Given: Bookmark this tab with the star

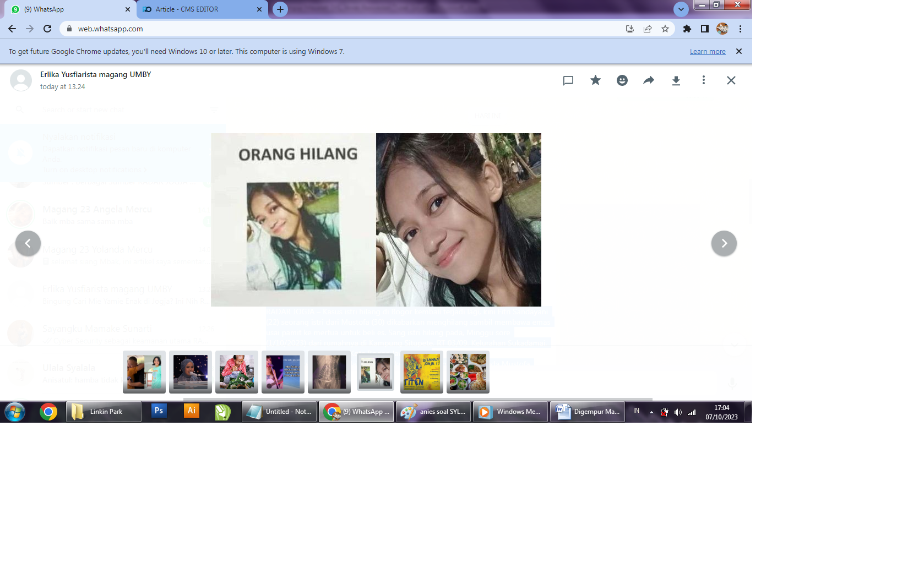Looking at the screenshot, I should 665,29.
